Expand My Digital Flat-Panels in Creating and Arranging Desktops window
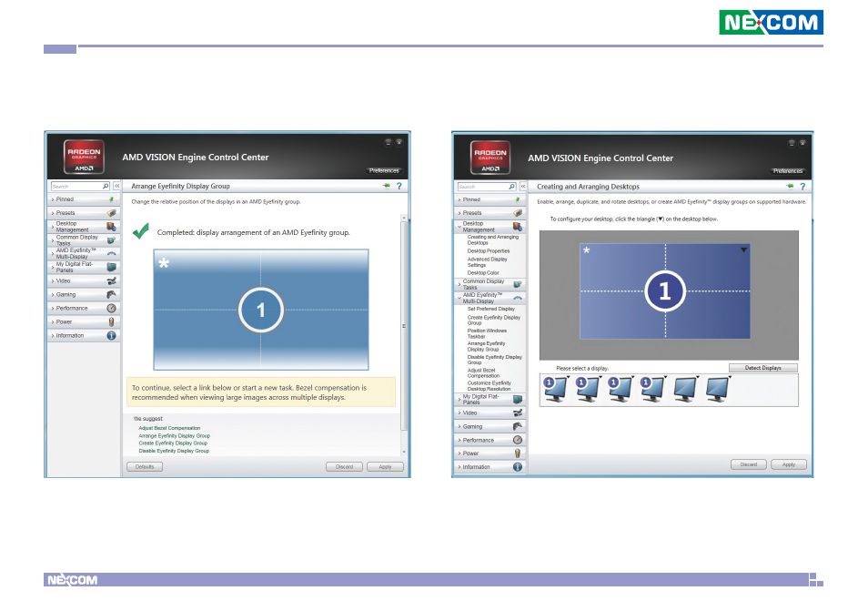Viewport: 868px width, 611px height. point(490,399)
